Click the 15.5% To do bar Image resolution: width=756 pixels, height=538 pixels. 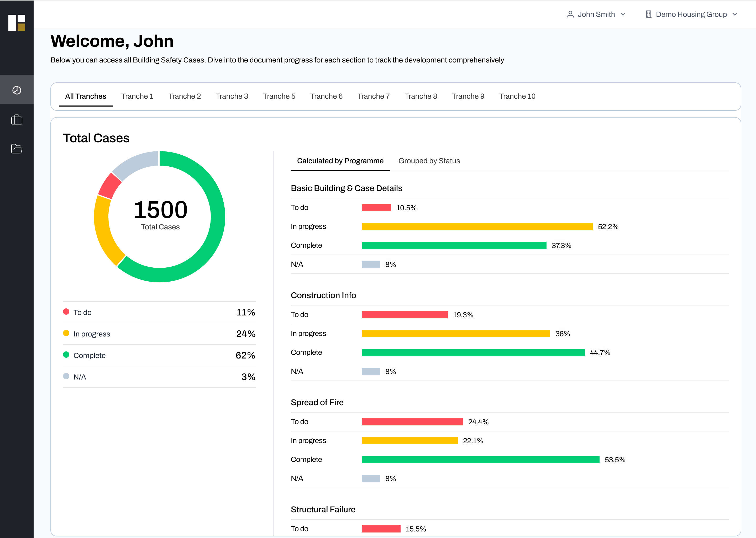coord(381,529)
